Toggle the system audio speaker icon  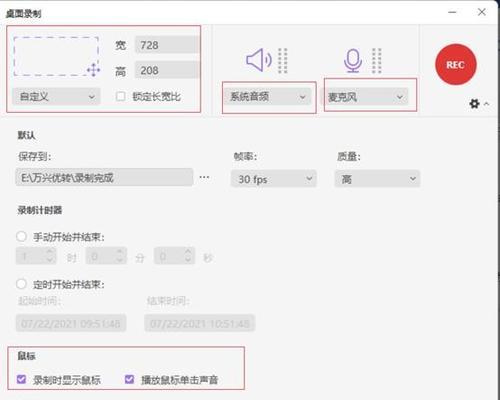(259, 60)
